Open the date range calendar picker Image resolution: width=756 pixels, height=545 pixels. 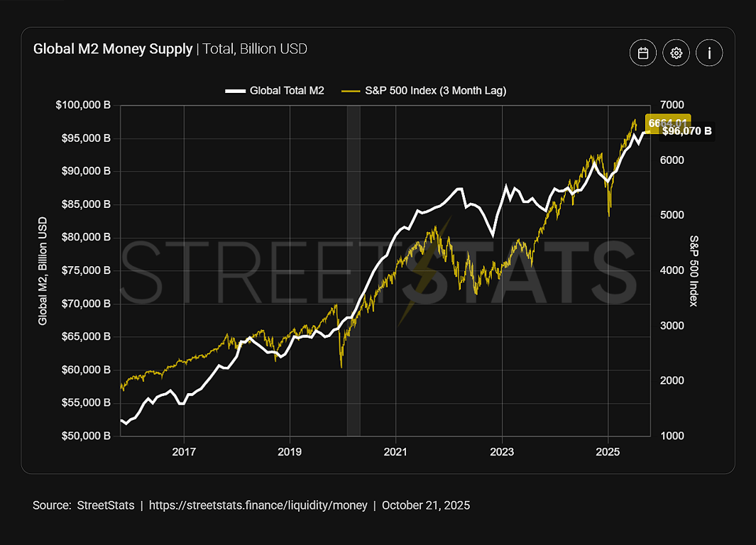(x=642, y=53)
